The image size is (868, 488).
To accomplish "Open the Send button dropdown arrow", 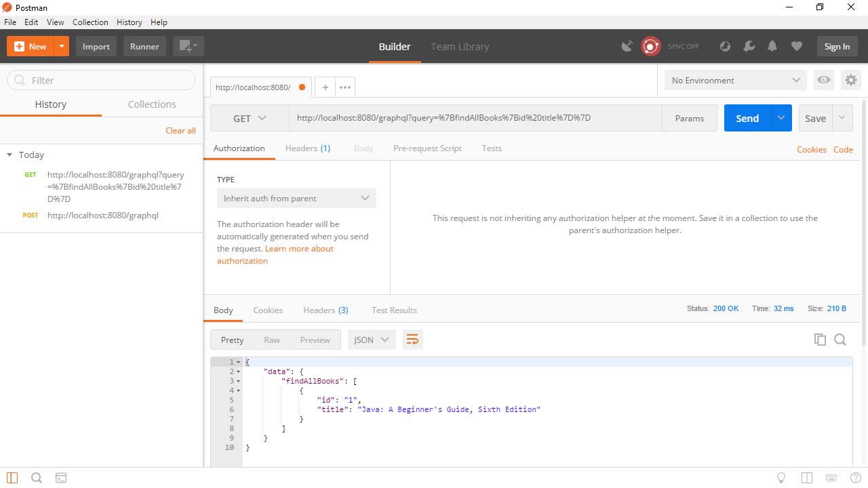I will 781,118.
